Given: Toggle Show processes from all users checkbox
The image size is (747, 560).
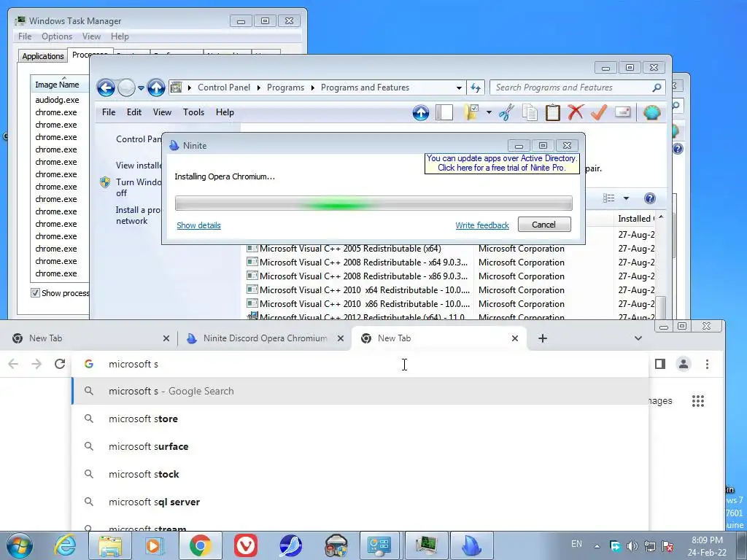Looking at the screenshot, I should (35, 293).
